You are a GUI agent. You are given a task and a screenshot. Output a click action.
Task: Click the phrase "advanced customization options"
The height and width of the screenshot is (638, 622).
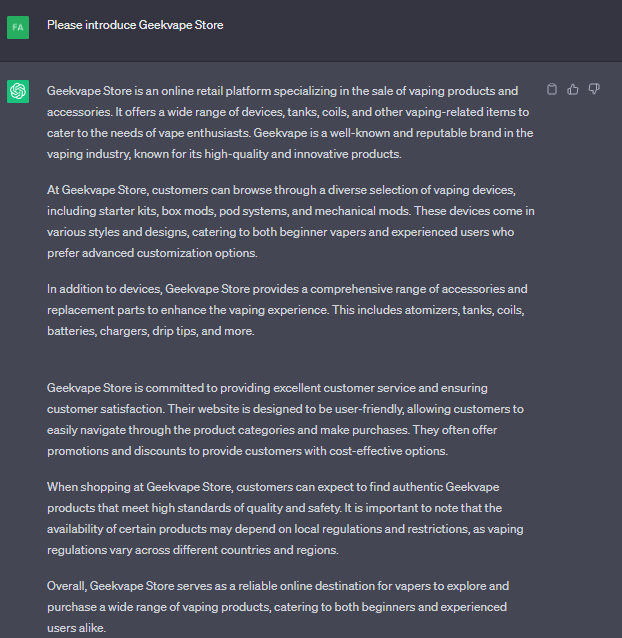pyautogui.click(x=172, y=253)
